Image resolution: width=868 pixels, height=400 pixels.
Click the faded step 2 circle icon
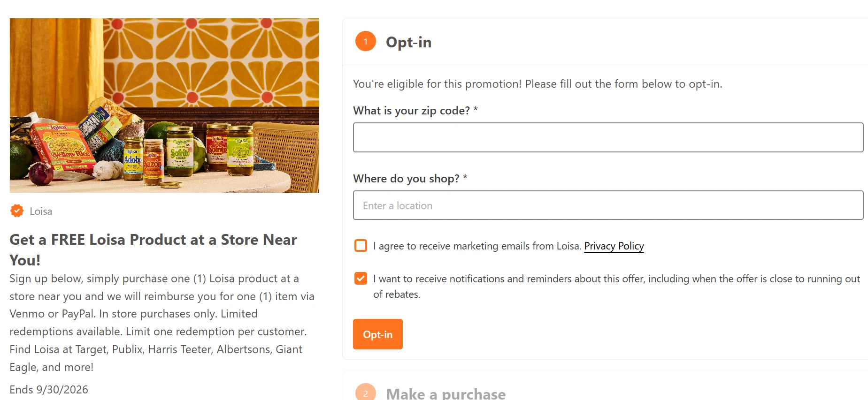[x=366, y=393]
